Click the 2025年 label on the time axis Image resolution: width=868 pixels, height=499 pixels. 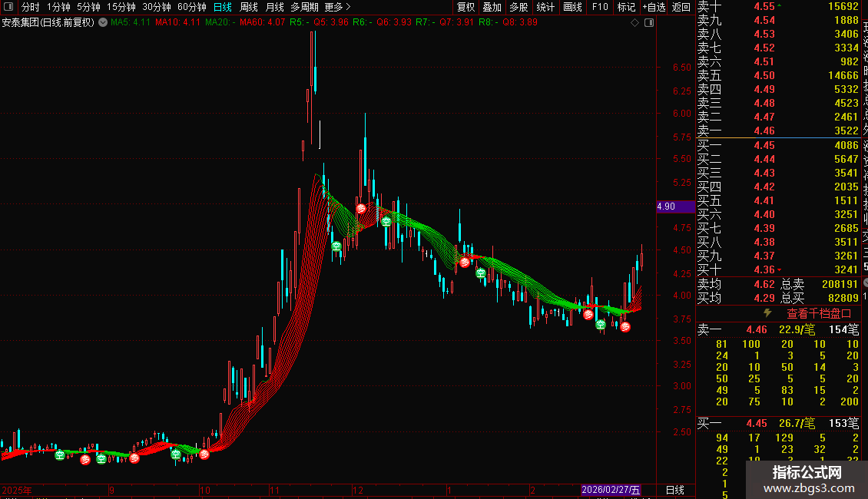17,490
